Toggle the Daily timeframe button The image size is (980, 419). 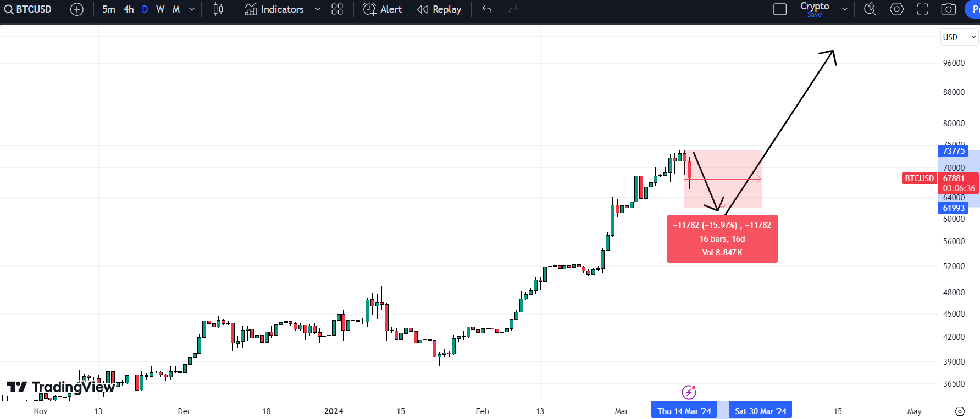click(x=144, y=9)
